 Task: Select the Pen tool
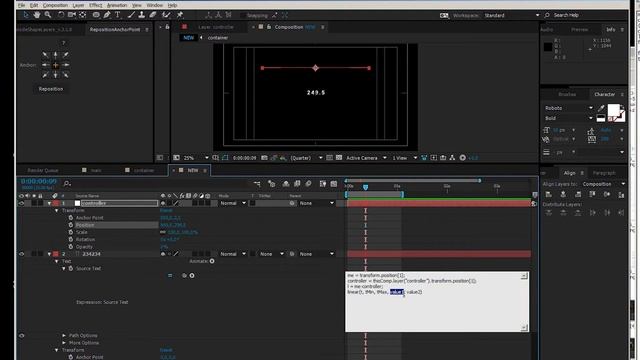pyautogui.click(x=107, y=15)
